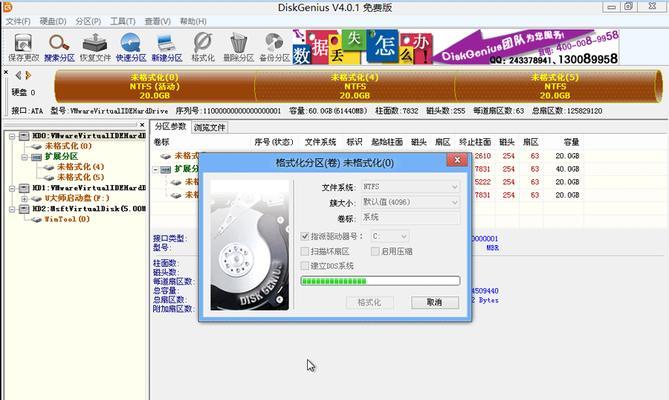Choose the 新建分区 new partition icon
669x400 pixels.
click(x=167, y=47)
